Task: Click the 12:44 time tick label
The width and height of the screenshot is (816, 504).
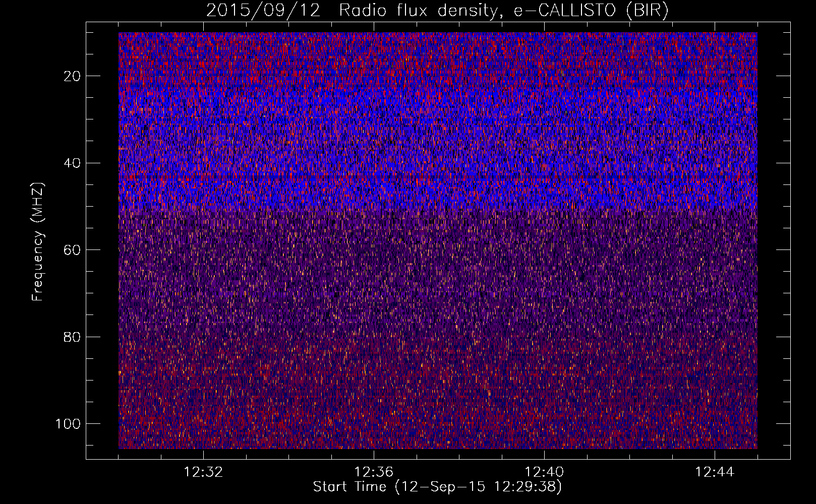Action: 715,472
